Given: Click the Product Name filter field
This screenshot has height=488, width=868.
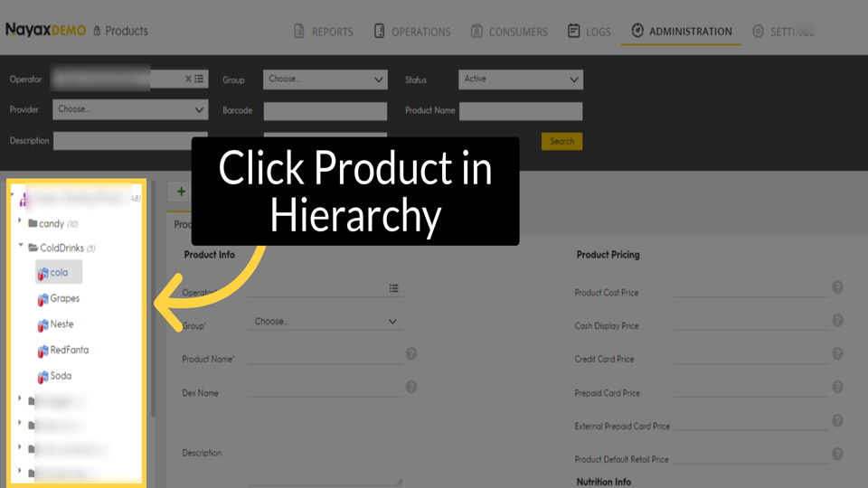Looking at the screenshot, I should click(521, 110).
